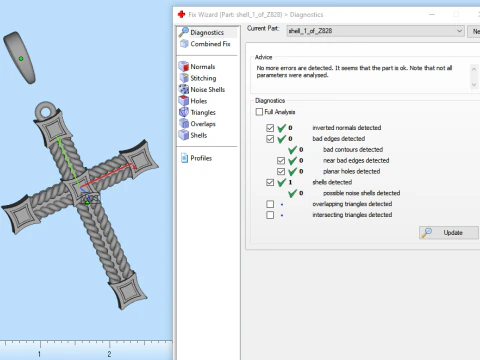The image size is (480, 360).
Task: Click the Advice message text
Action: click(x=354, y=71)
